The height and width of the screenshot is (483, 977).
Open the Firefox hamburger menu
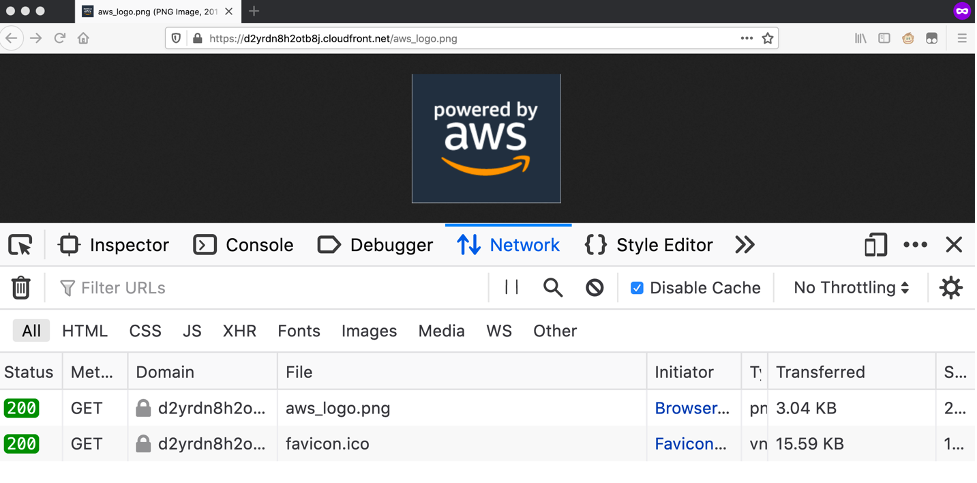point(962,38)
